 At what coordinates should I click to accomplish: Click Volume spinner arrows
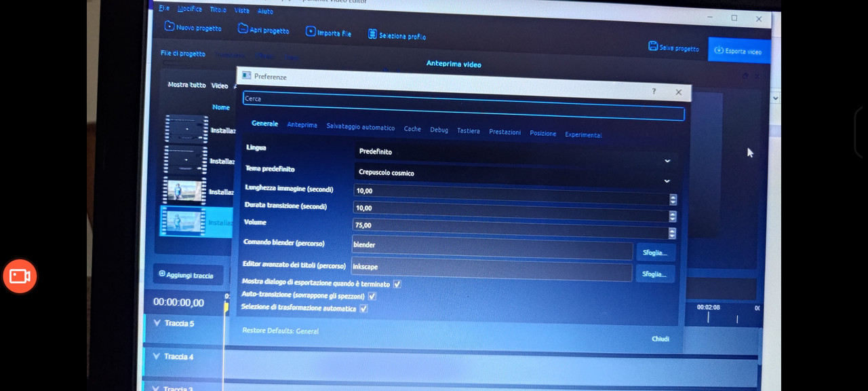671,233
